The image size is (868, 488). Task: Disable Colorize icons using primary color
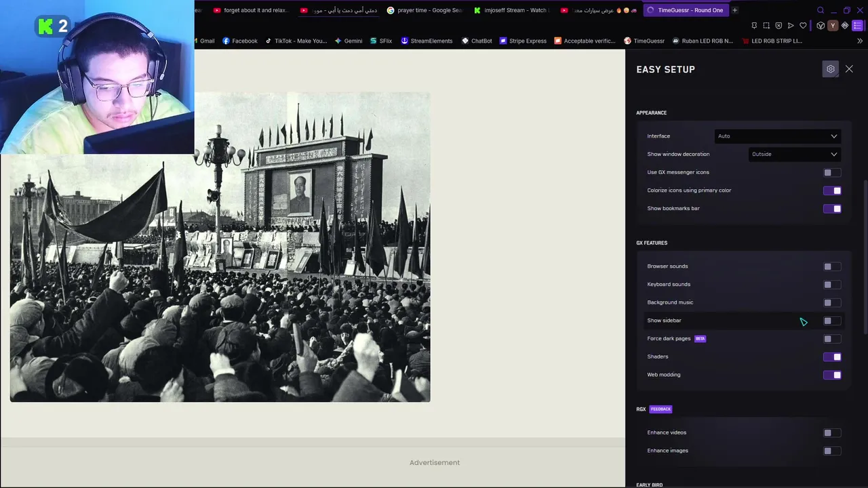pyautogui.click(x=832, y=190)
